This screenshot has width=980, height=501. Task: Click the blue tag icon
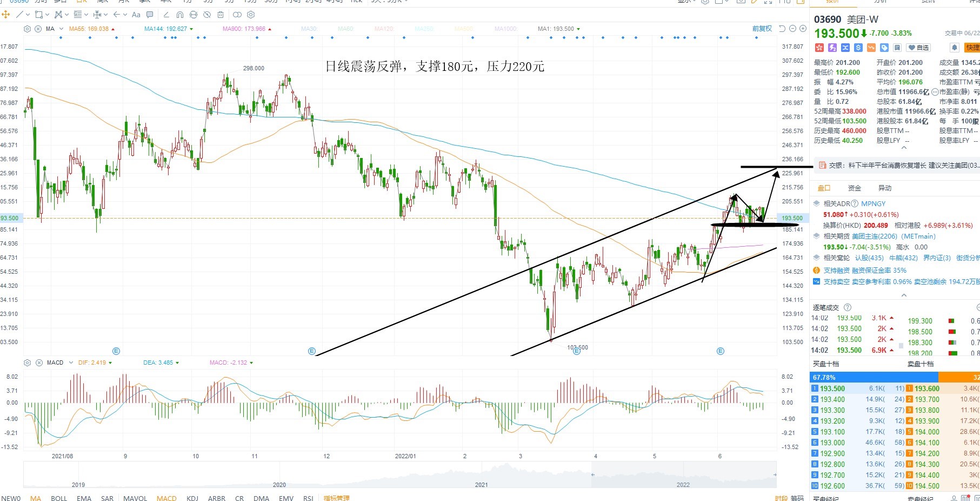click(884, 48)
